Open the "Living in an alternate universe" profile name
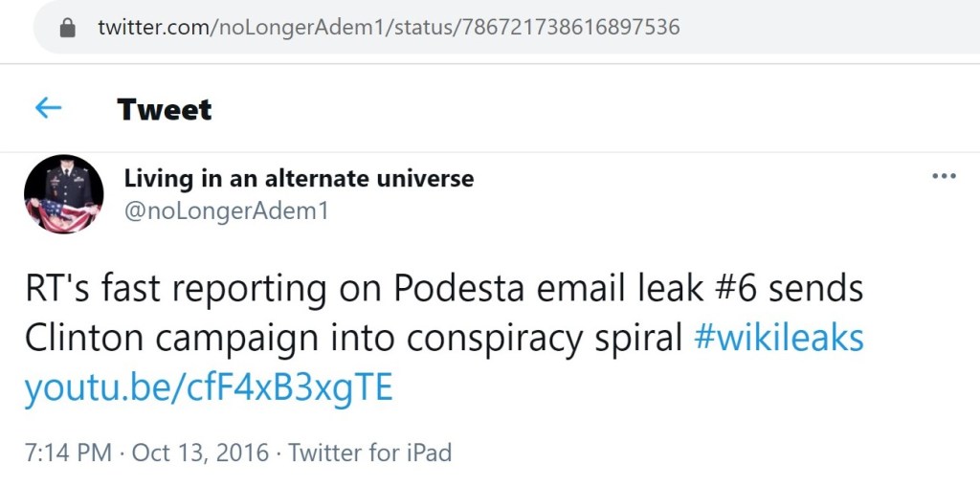The height and width of the screenshot is (486, 980). pyautogui.click(x=299, y=178)
